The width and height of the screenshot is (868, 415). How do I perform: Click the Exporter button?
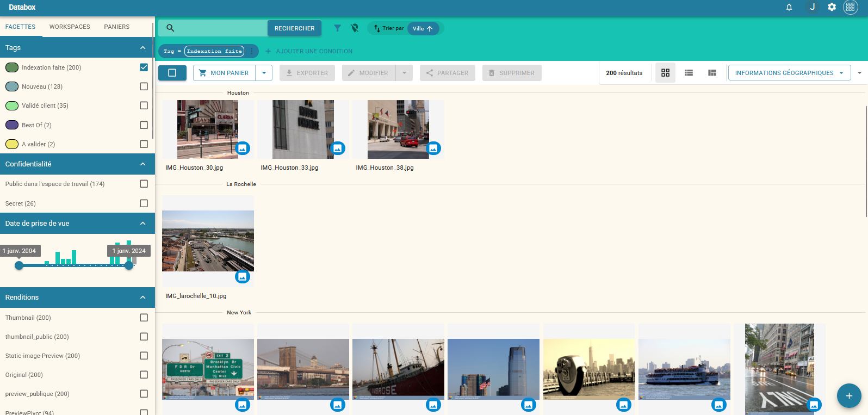(x=307, y=73)
